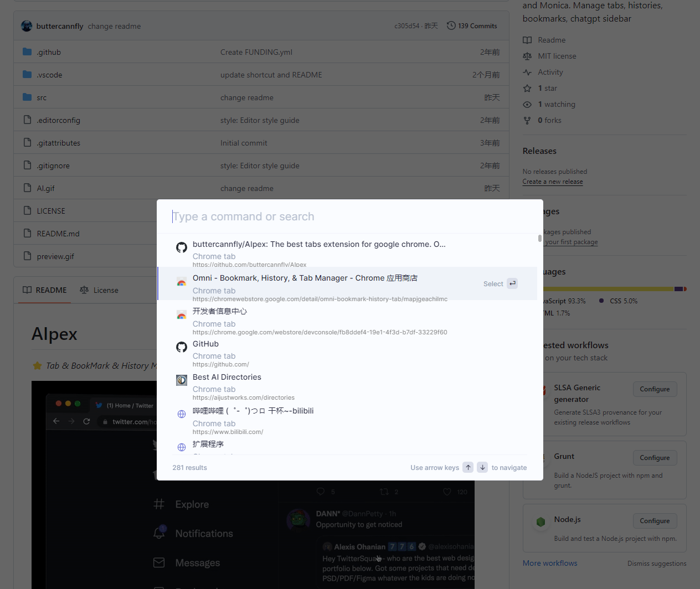This screenshot has height=589, width=700.
Task: Select the bilibili Chrome tab result
Action: click(347, 421)
